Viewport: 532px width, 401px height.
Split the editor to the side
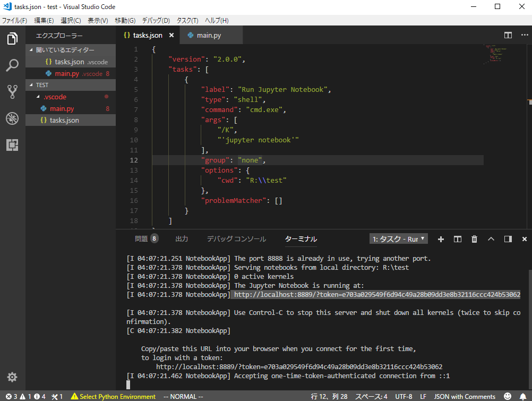(508, 35)
